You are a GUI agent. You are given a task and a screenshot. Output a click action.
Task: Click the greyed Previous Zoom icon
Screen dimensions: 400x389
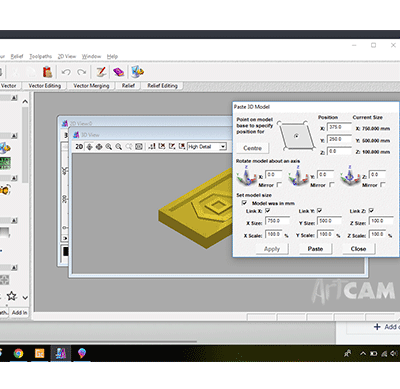tap(129, 147)
